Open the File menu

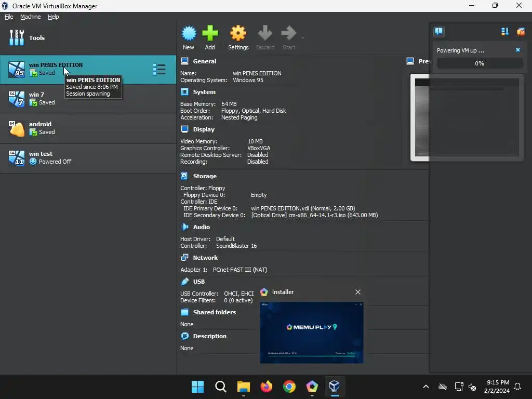coord(9,17)
